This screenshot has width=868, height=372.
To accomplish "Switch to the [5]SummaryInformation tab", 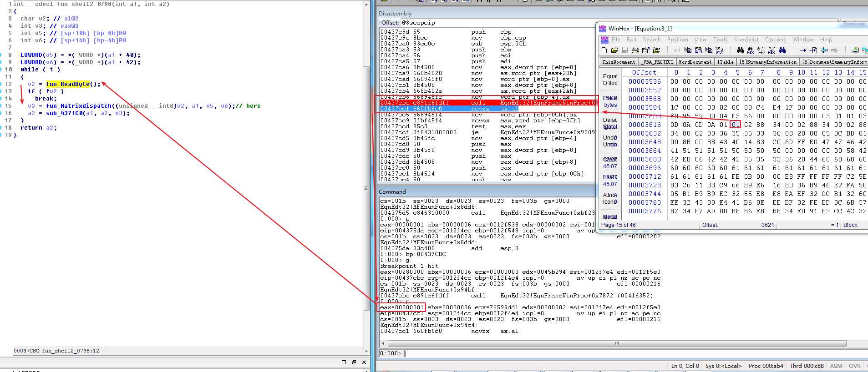I will point(768,62).
